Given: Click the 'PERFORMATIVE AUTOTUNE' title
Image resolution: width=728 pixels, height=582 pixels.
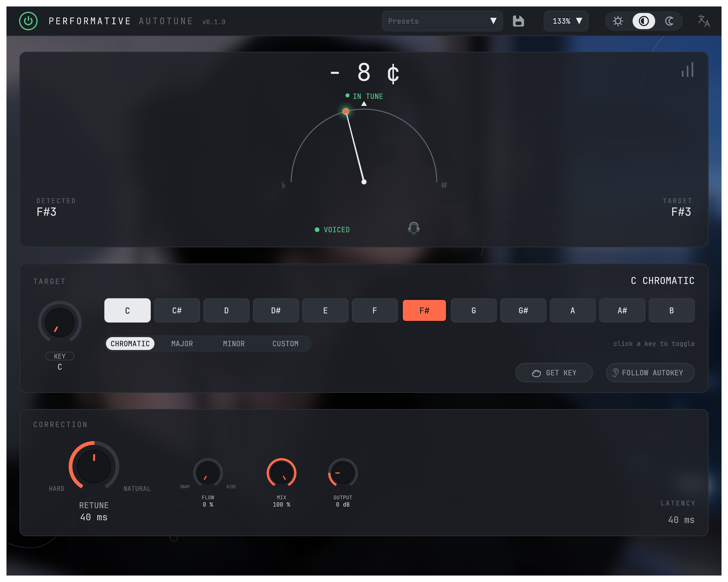Looking at the screenshot, I should tap(121, 21).
